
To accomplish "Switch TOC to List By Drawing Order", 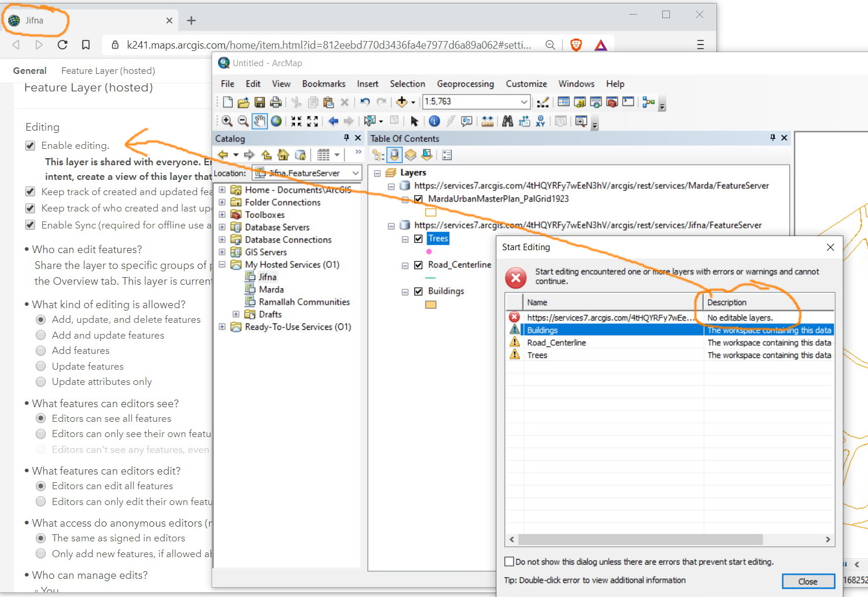I will pos(378,155).
